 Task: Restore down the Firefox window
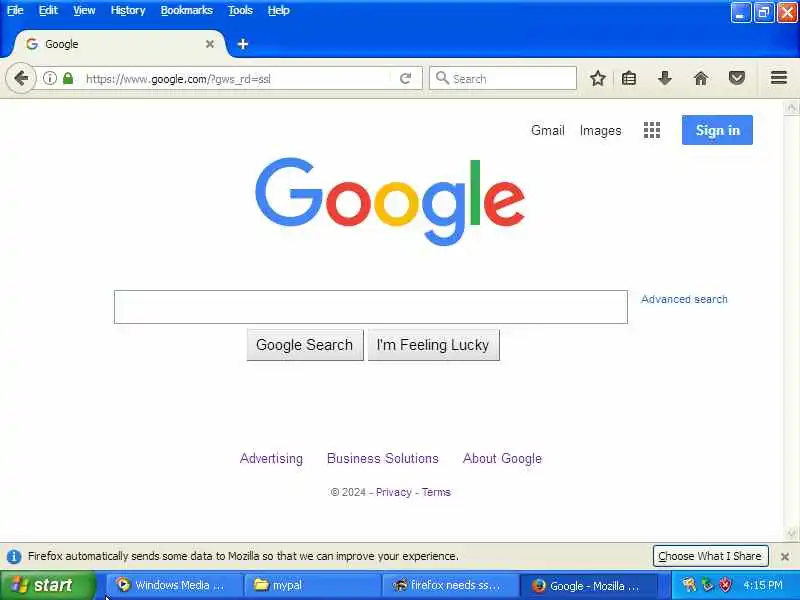click(764, 13)
